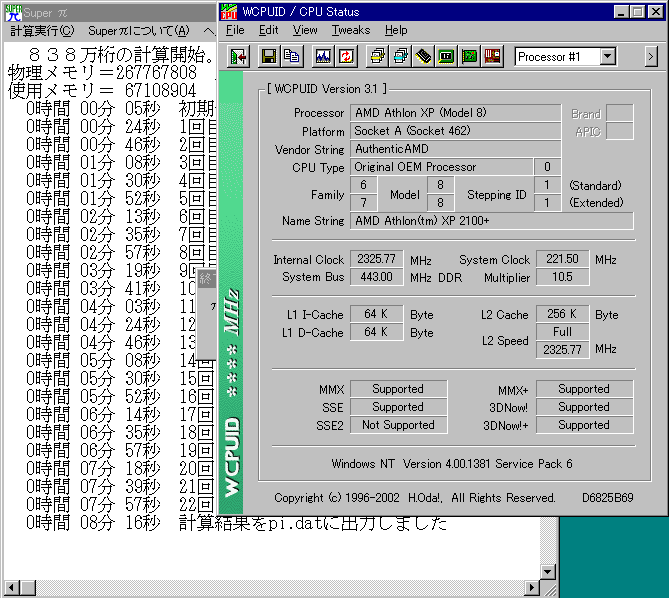Click the System Clock value 221.50

click(562, 259)
